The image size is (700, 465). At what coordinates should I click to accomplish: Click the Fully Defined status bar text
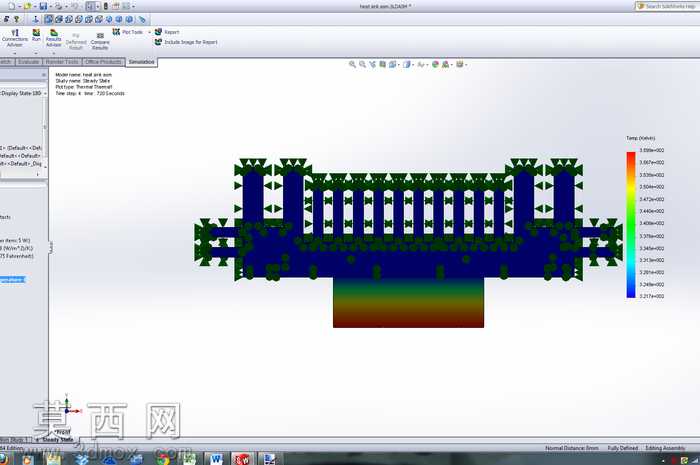[622, 448]
